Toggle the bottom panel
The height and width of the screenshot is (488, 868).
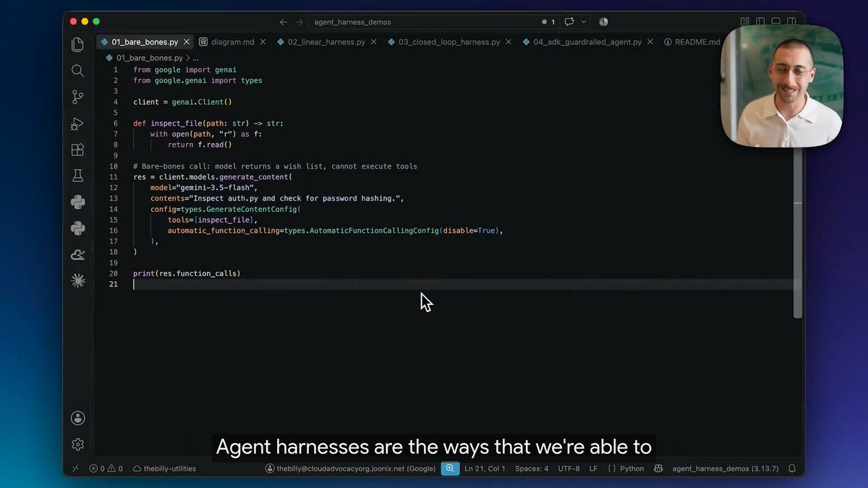click(x=776, y=22)
